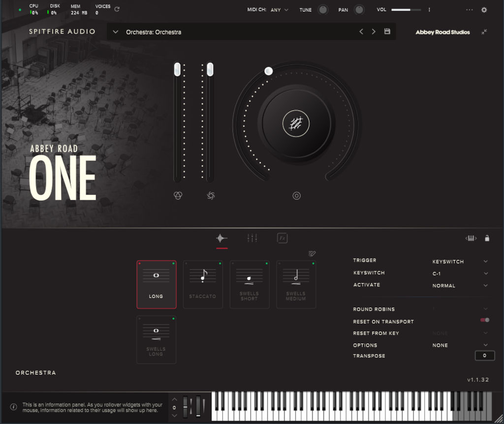Open the preset browser chevron dropdown
This screenshot has height=424, width=504.
115,32
